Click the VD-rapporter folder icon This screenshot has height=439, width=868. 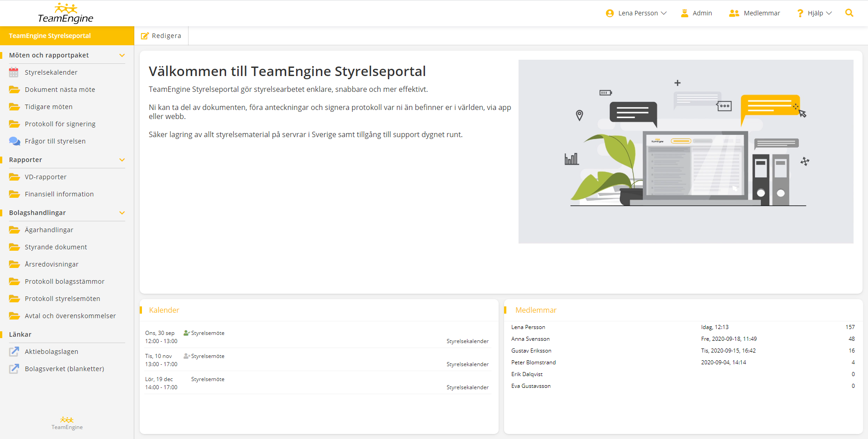click(x=14, y=177)
